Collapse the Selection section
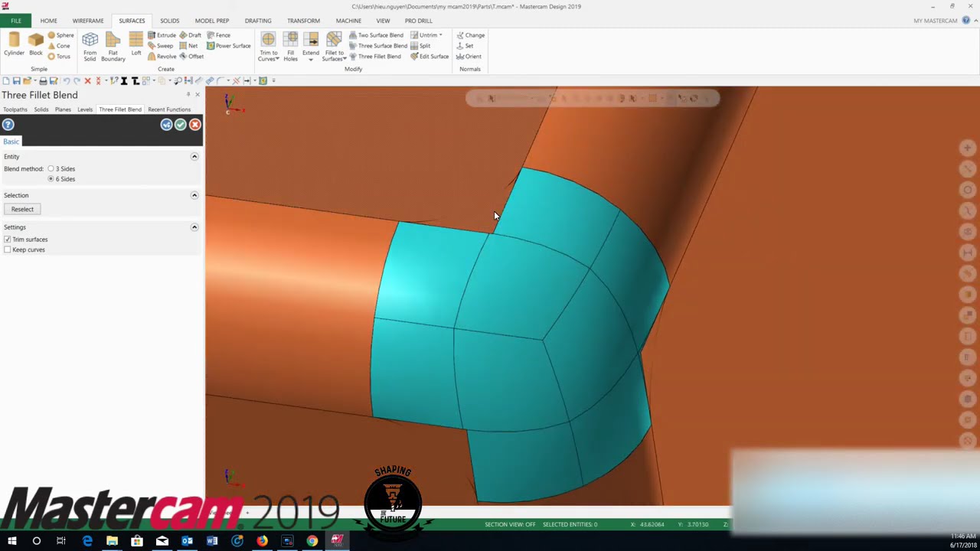980x551 pixels. (194, 195)
